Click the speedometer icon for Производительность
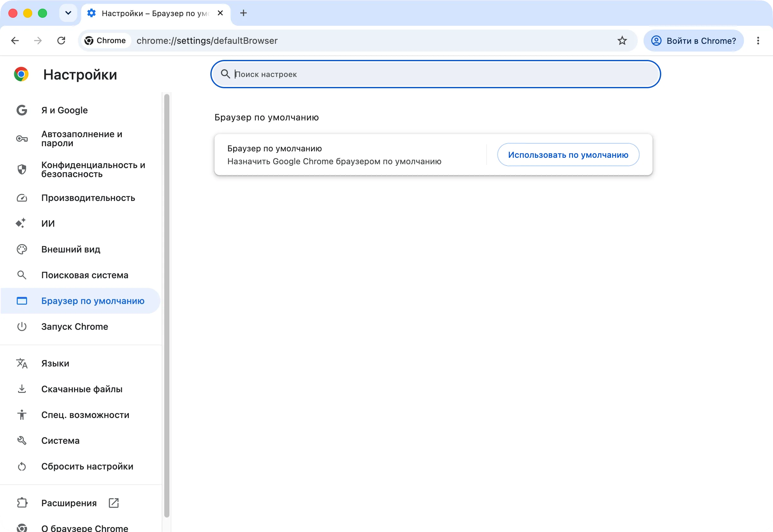The height and width of the screenshot is (532, 773). tap(22, 198)
